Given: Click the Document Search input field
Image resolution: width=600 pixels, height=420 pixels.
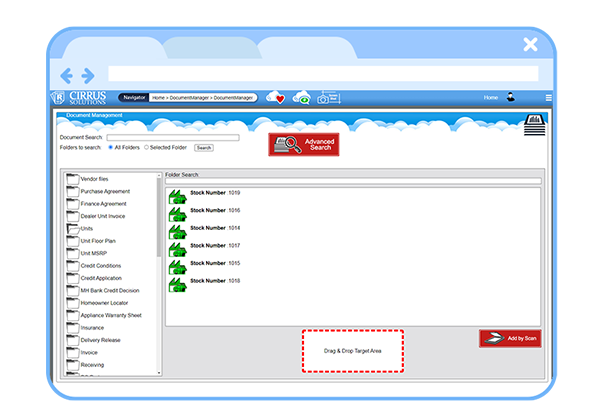Looking at the screenshot, I should 173,137.
